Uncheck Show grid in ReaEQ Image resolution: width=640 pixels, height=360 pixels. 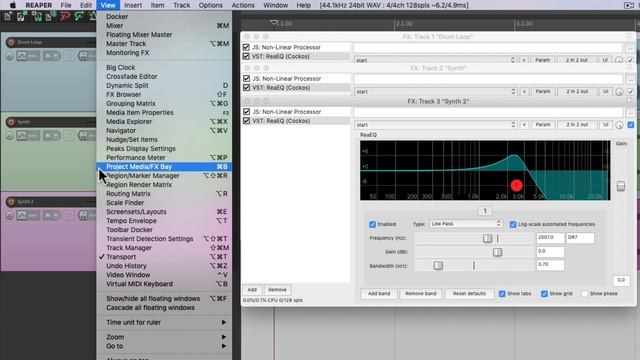tap(544, 293)
